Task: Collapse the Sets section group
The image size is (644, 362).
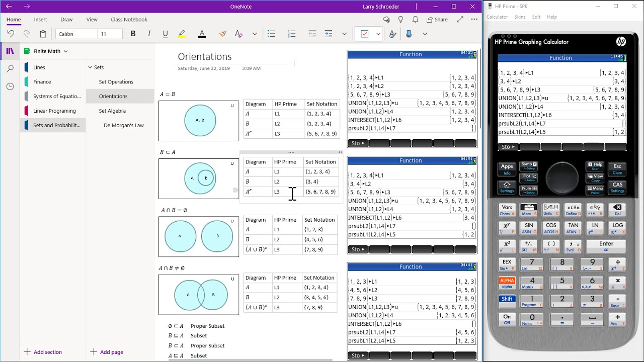Action: point(90,67)
